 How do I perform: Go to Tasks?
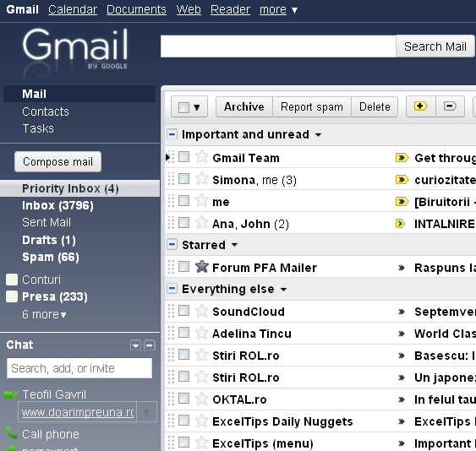click(38, 128)
